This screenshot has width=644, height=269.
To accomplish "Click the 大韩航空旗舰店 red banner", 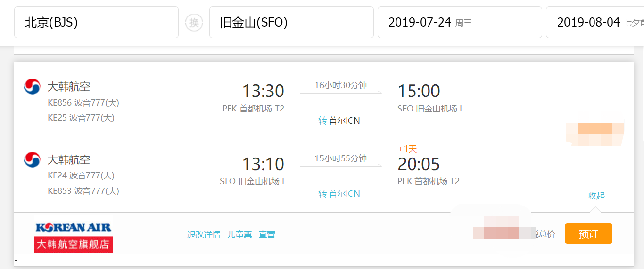I will [x=73, y=244].
